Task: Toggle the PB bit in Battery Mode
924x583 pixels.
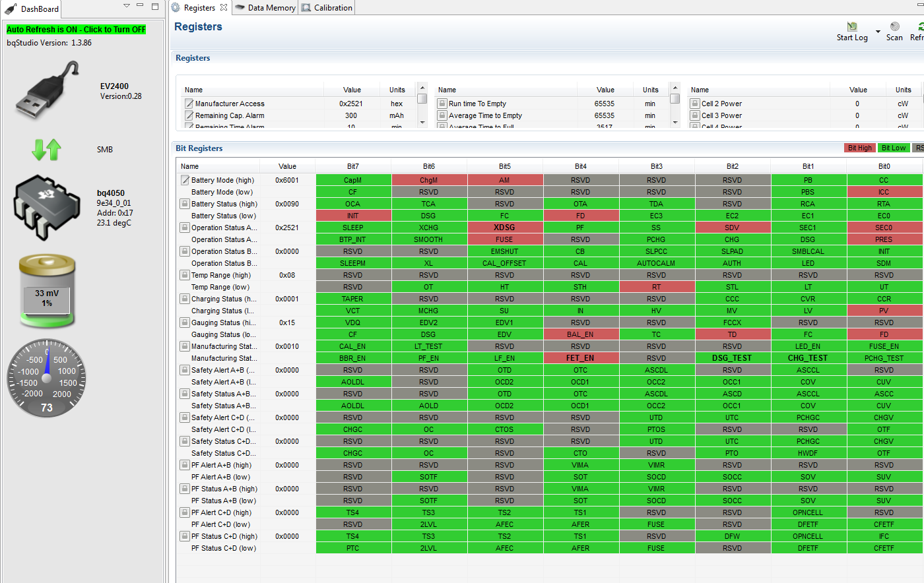Action: coord(808,180)
